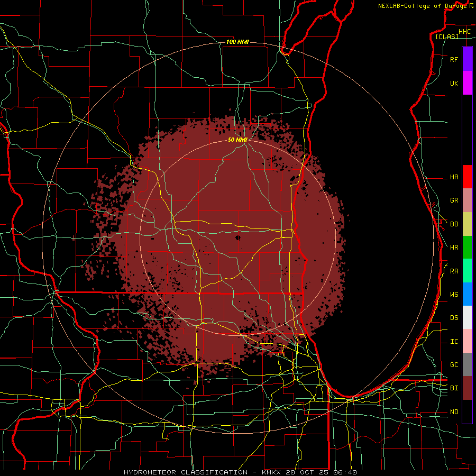Click the GR legend label
This screenshot has height=476, width=476.
[x=454, y=200]
